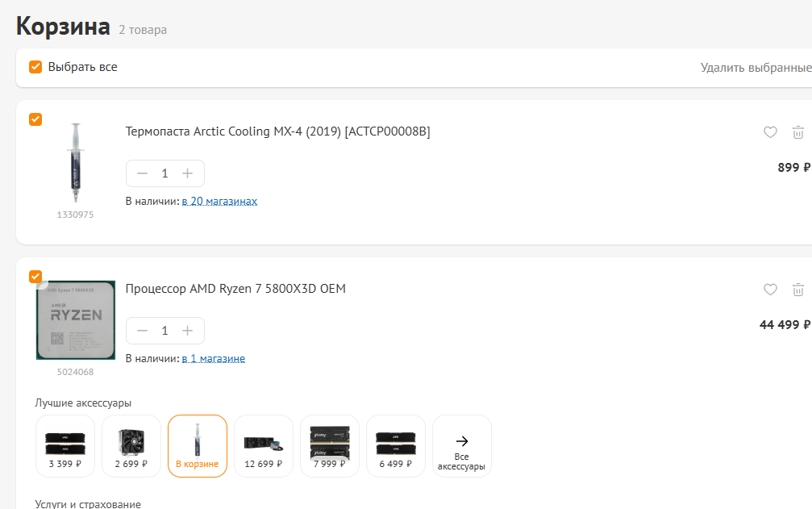Open the Термопаста Arctic Cooling MX-4 title
The width and height of the screenshot is (812, 509).
click(x=277, y=131)
